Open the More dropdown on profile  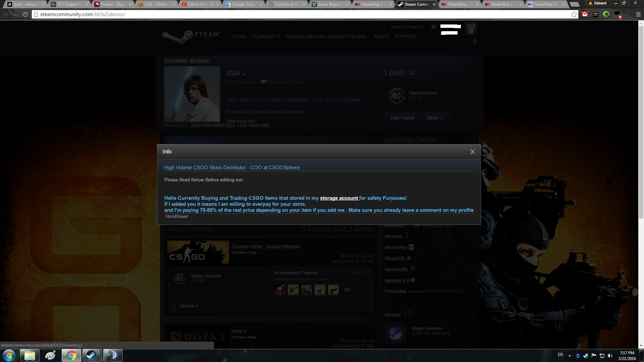coord(434,118)
